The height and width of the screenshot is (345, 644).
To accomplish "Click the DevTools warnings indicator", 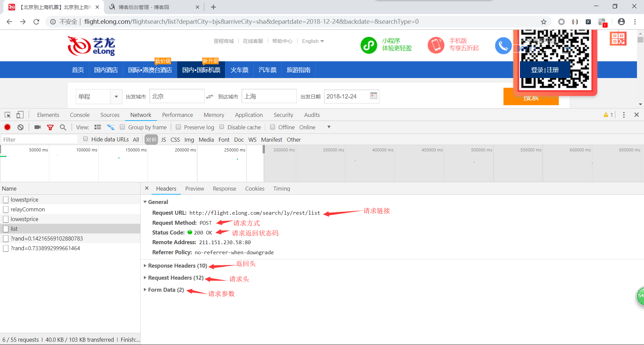I will (x=608, y=115).
